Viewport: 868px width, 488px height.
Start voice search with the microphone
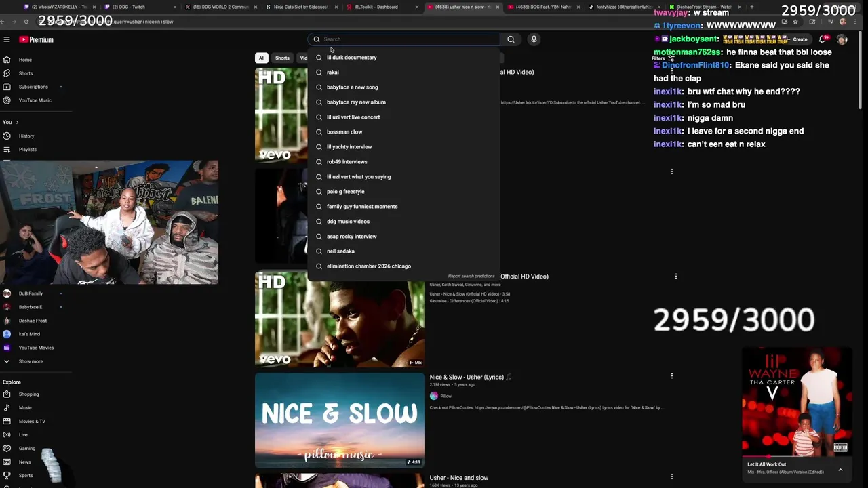(534, 39)
